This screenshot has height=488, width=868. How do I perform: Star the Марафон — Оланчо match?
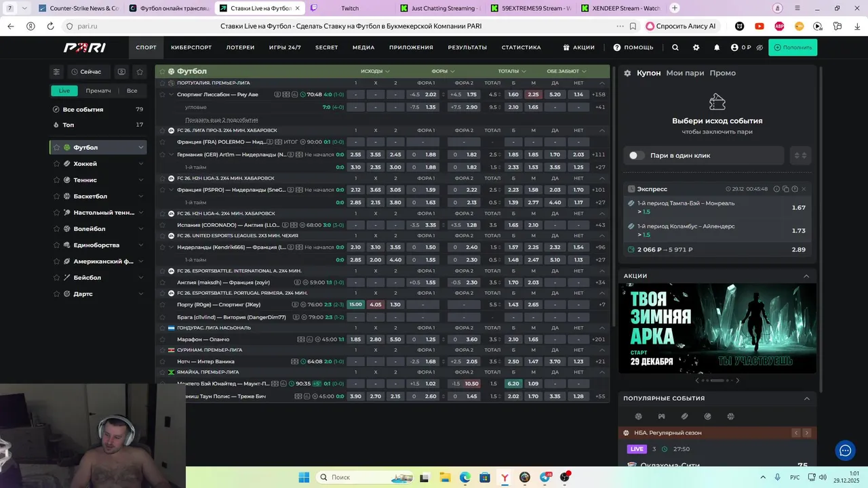162,339
